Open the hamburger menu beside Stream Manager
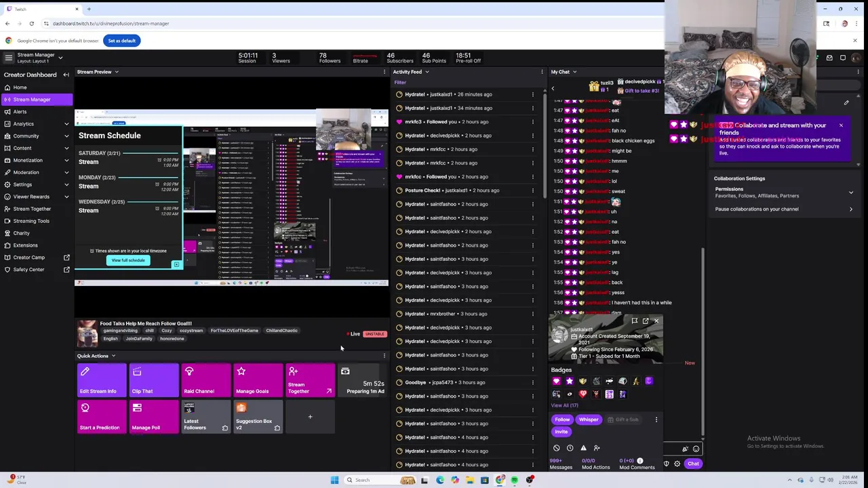Viewport: 868px width, 488px height. pos(8,58)
